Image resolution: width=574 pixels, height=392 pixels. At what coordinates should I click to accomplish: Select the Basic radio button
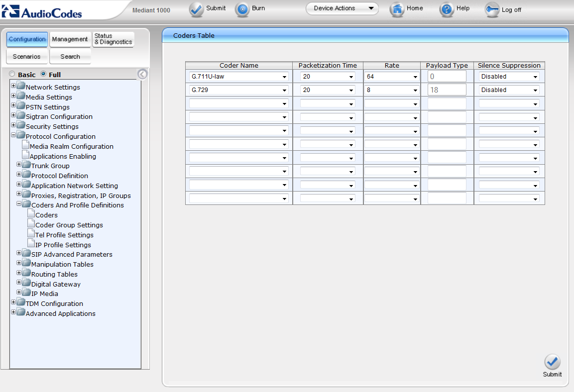12,74
